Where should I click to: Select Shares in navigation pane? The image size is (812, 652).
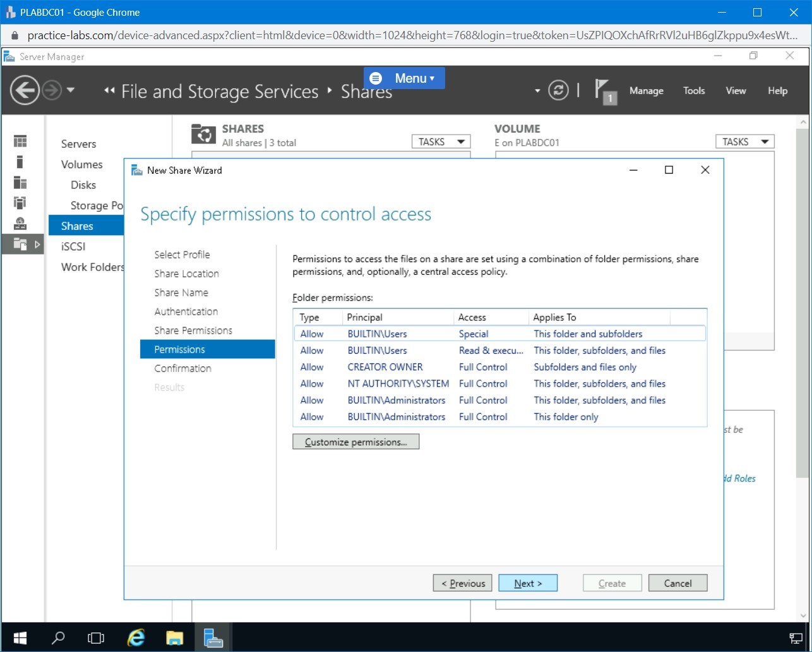tap(86, 226)
